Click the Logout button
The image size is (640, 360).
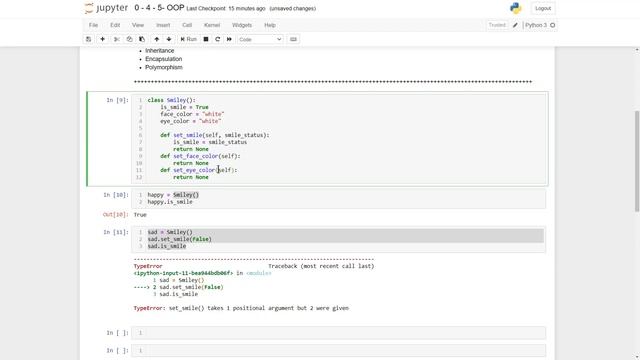coord(543,8)
